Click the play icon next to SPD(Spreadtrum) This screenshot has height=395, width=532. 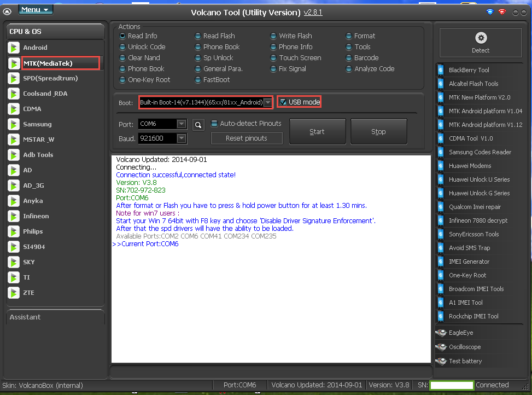[x=14, y=78]
